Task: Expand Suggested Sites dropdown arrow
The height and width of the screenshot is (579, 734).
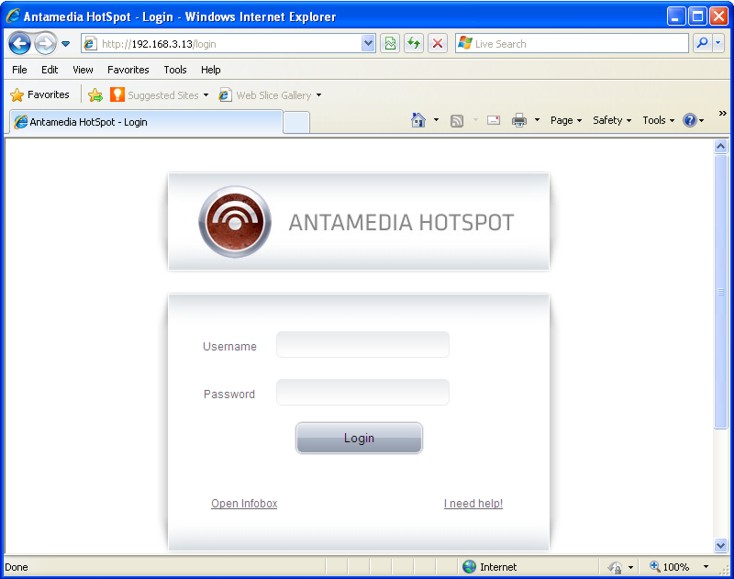Action: pyautogui.click(x=206, y=95)
